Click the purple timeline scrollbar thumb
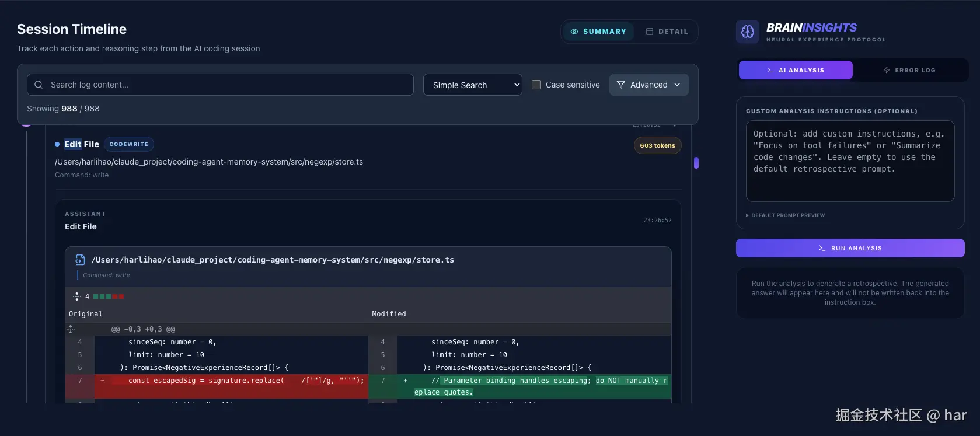Screen dimensions: 980x436 [696, 163]
